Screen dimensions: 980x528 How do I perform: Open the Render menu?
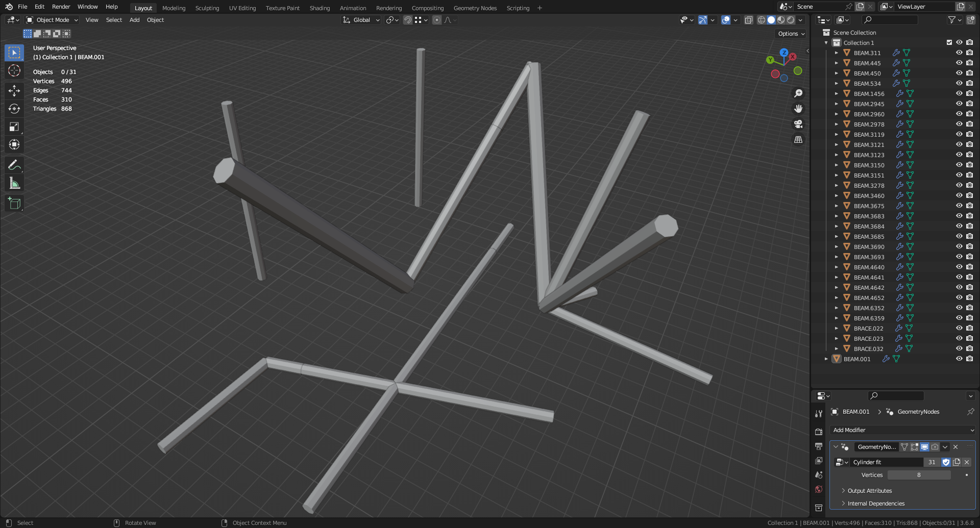61,7
